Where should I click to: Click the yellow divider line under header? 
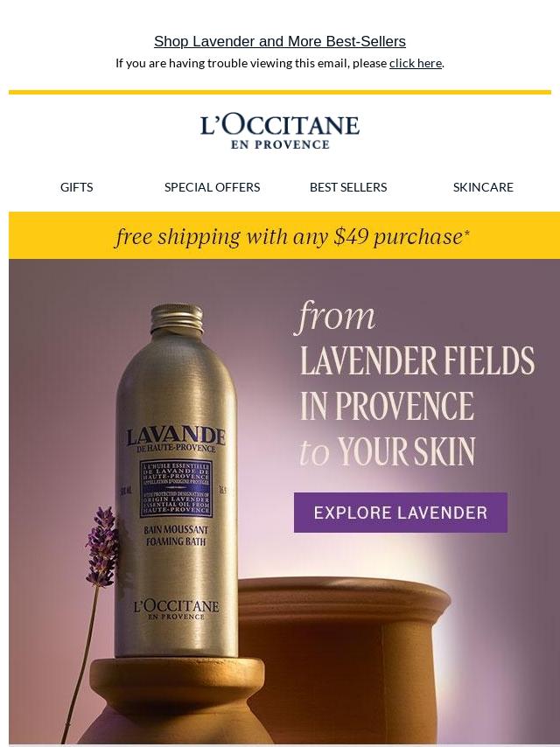(x=280, y=92)
